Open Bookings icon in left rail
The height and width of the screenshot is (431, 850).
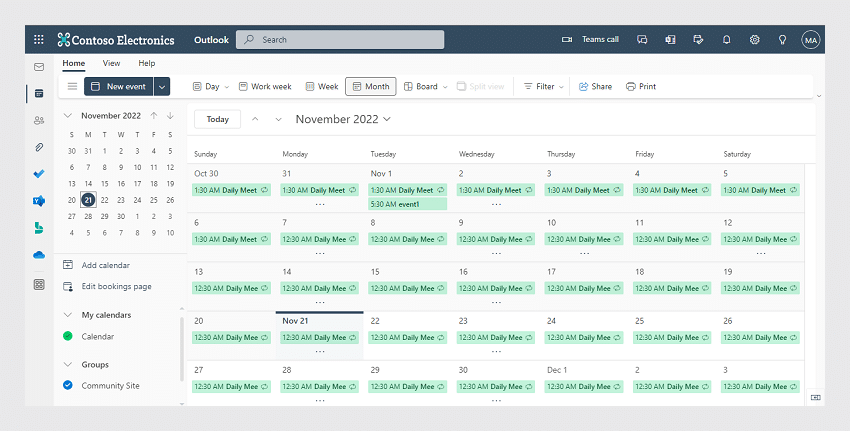[x=39, y=228]
